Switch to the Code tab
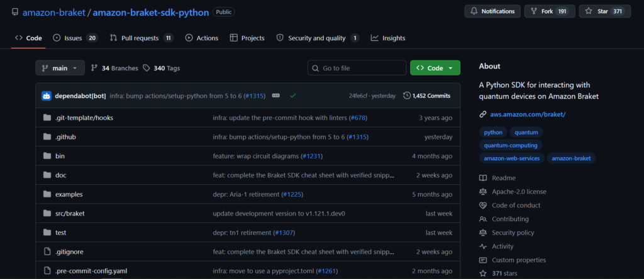 28,38
